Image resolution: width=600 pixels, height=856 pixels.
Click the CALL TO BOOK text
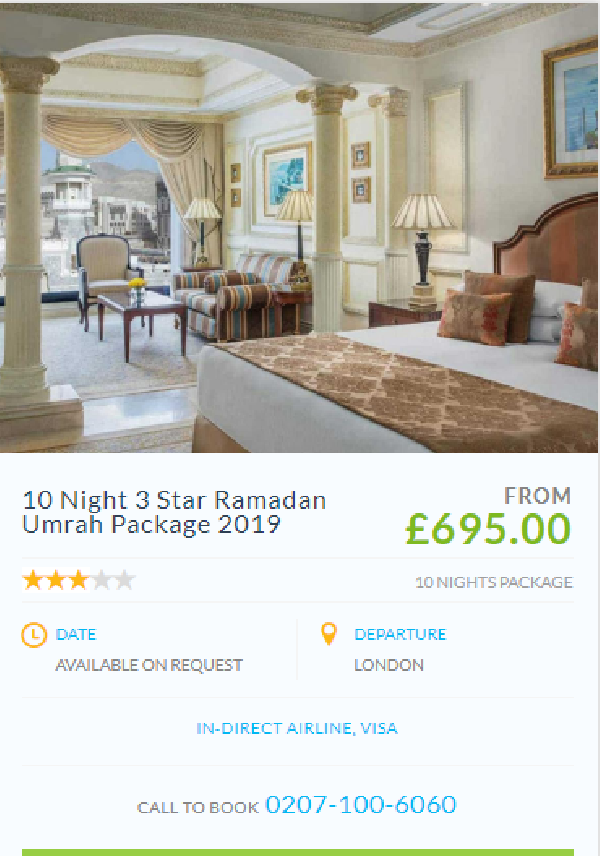click(x=198, y=807)
